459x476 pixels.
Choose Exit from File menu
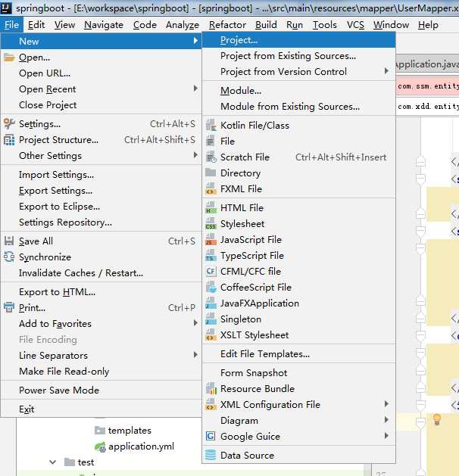(101, 409)
